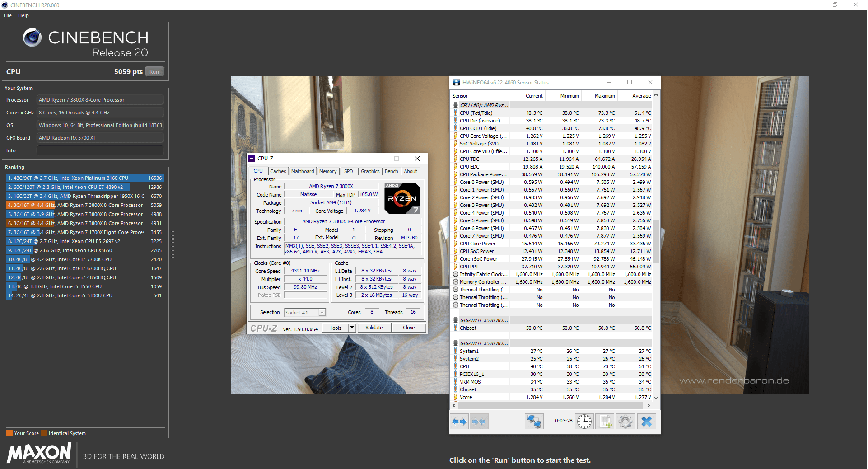Select the Xeon CPU E7-4890 v2 ranking row
The height and width of the screenshot is (469, 868).
click(85, 187)
